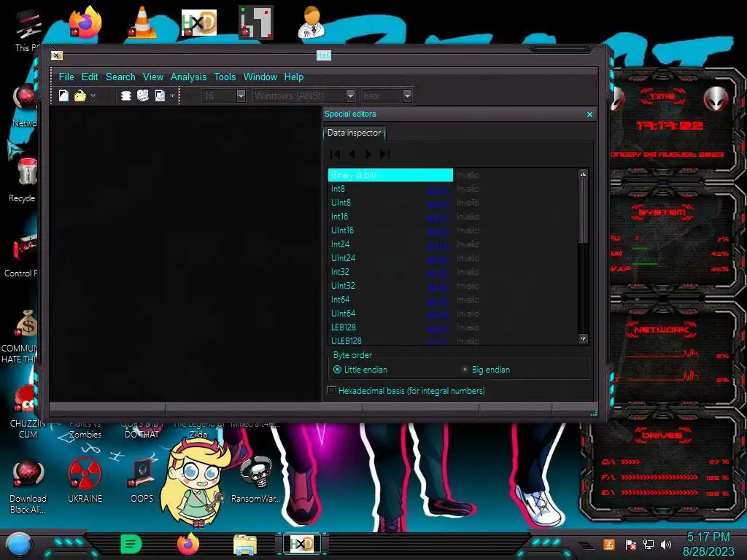Go to previous byte in Data inspector
Image resolution: width=747 pixels, height=560 pixels.
352,154
